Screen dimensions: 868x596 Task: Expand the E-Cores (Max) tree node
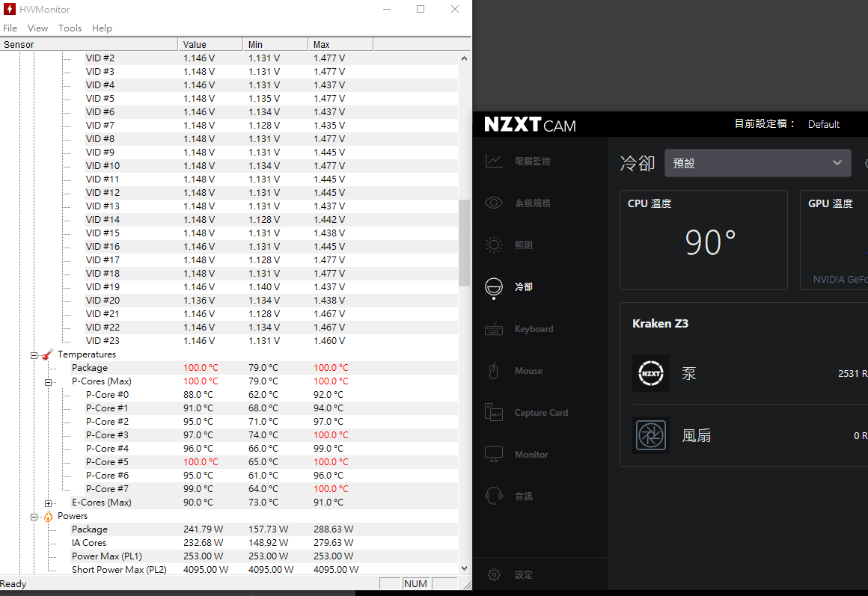(49, 503)
